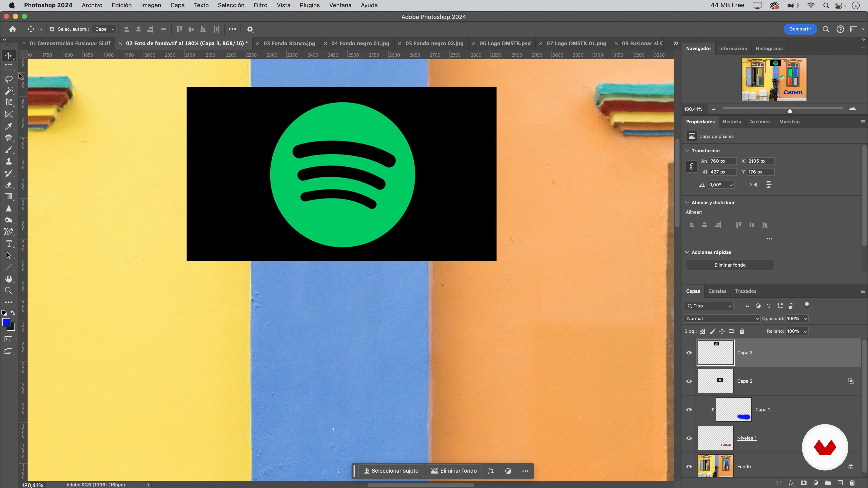Click Eliminar fondo in Properties panel
The height and width of the screenshot is (488, 868).
[730, 265]
